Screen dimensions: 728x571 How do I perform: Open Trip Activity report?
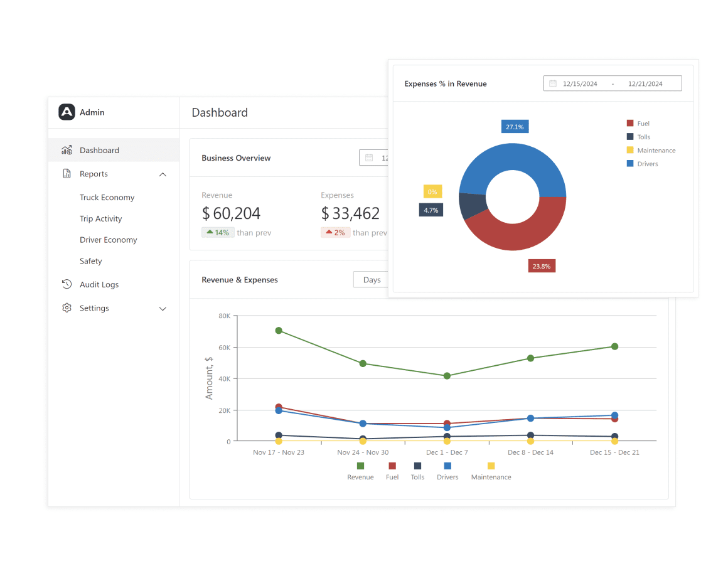(x=101, y=218)
